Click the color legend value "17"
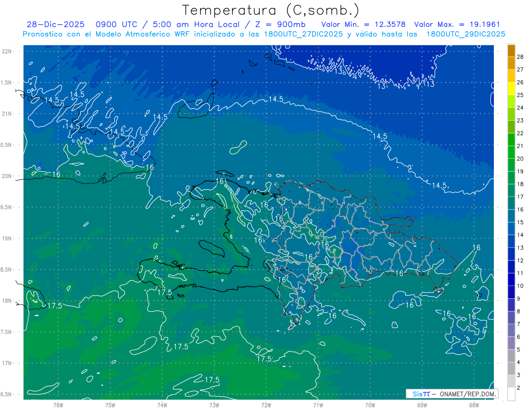 click(x=520, y=197)
